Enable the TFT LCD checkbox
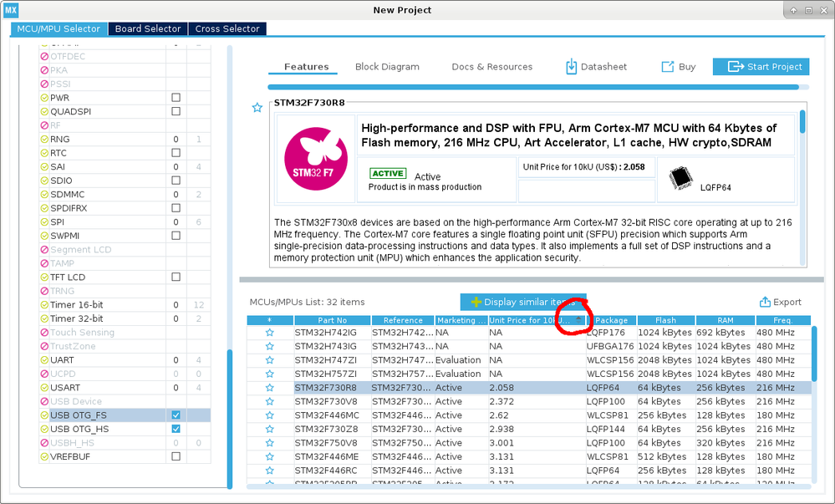Image resolution: width=835 pixels, height=504 pixels. coord(176,277)
